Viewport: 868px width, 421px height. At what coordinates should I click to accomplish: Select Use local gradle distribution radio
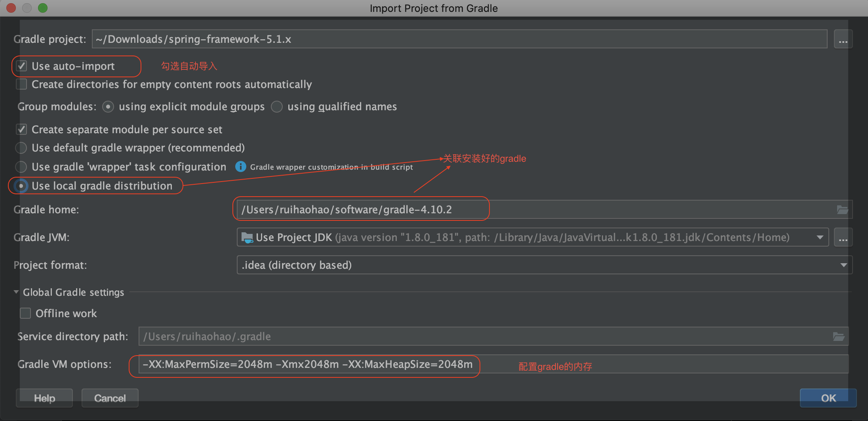point(21,186)
